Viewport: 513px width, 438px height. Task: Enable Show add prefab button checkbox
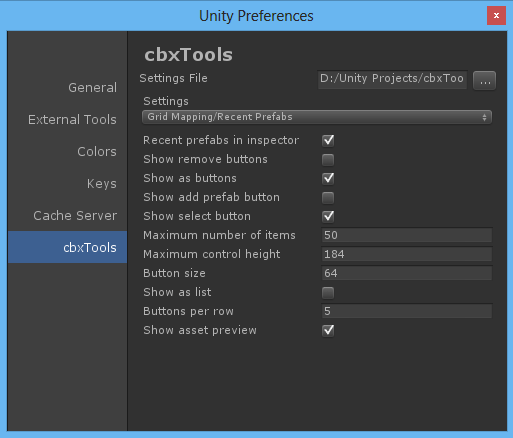pyautogui.click(x=328, y=198)
